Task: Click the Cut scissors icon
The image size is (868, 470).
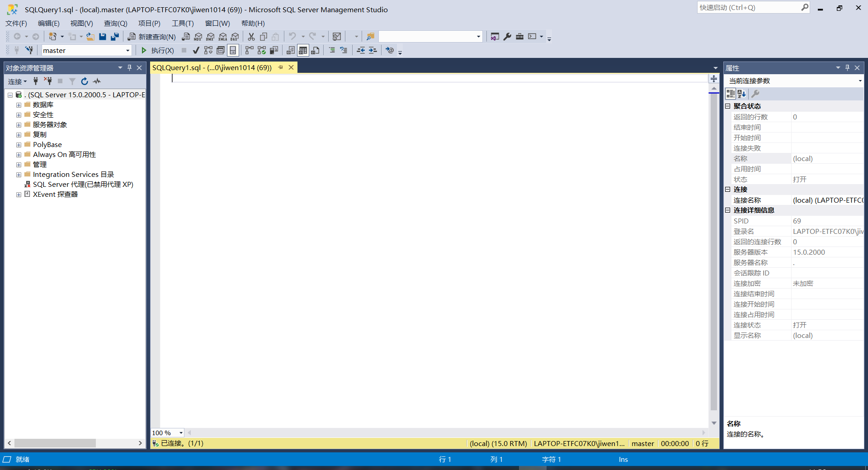Action: 251,37
